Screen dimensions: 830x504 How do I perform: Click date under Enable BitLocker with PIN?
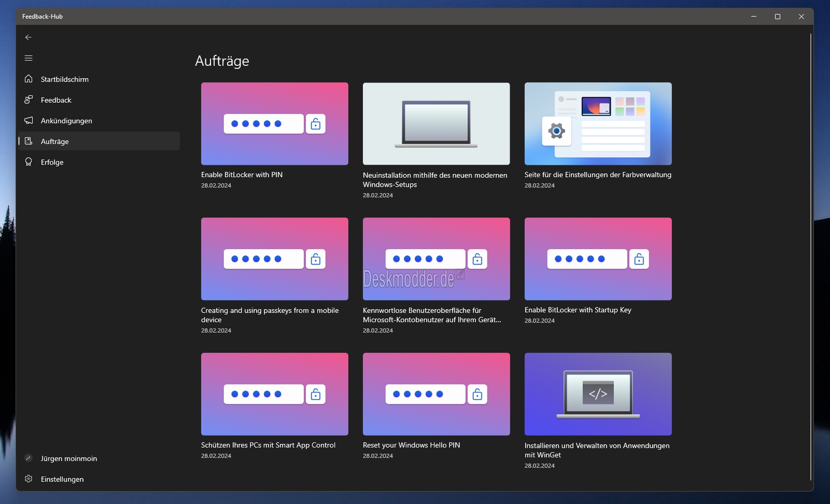[x=216, y=185]
